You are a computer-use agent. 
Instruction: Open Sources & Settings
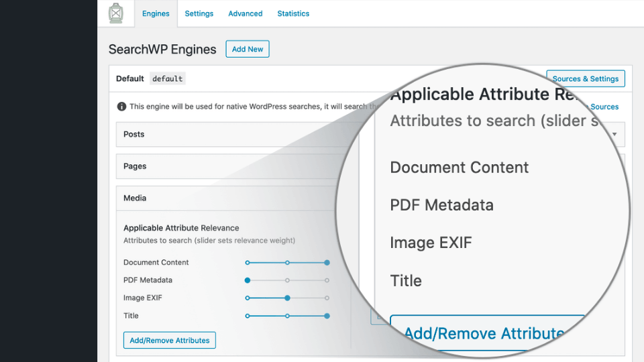pyautogui.click(x=585, y=78)
